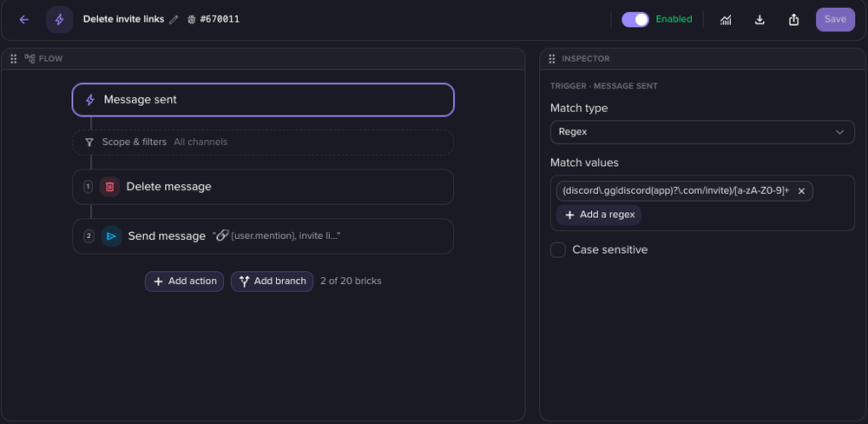868x424 pixels.
Task: Click the blue send icon on Send message
Action: (111, 236)
